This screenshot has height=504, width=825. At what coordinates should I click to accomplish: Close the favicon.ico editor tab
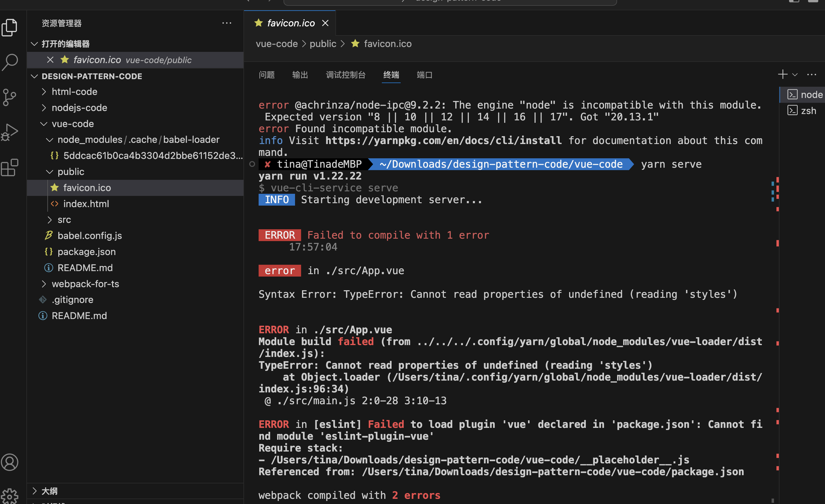click(325, 23)
